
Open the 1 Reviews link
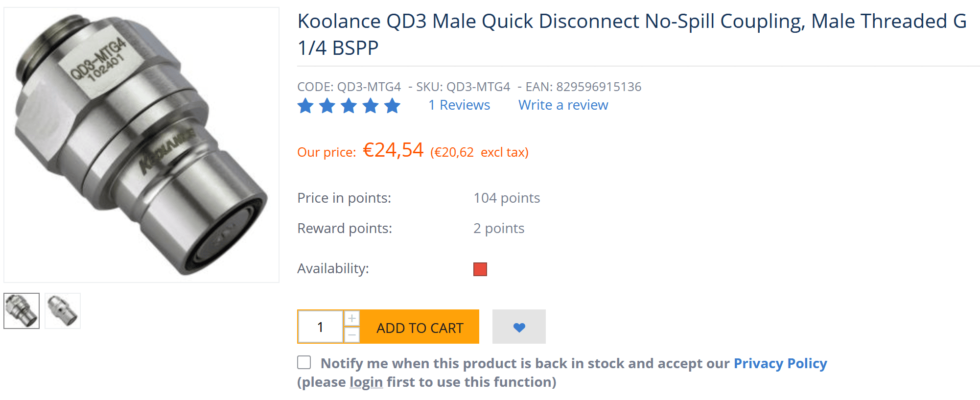pyautogui.click(x=459, y=105)
